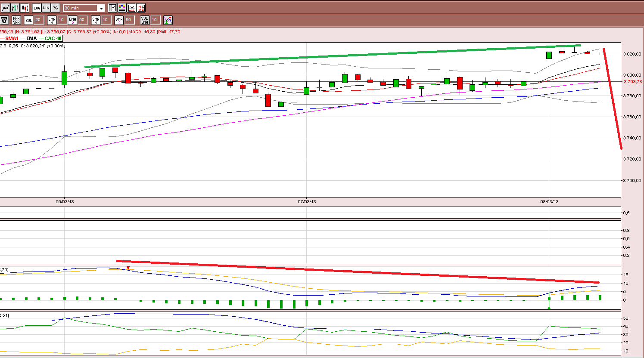Toggle the VOL EMA indicator
This screenshot has height=358, width=644.
(x=145, y=20)
